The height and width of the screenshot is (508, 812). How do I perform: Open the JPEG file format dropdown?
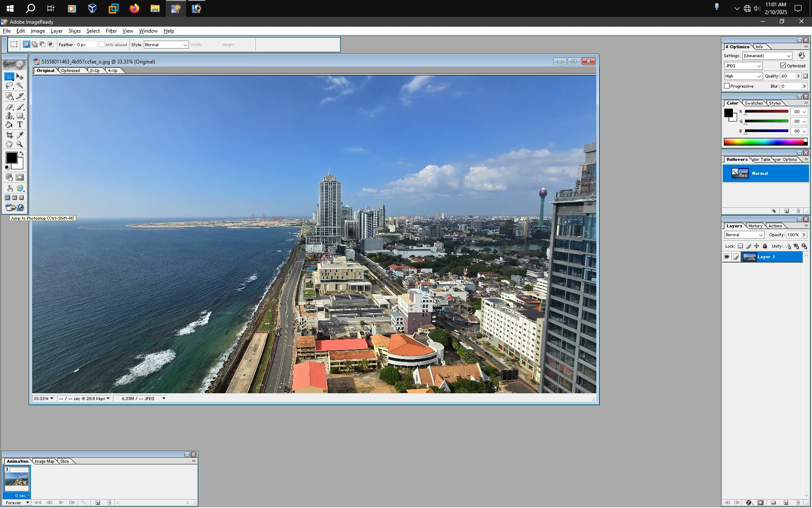(x=743, y=66)
